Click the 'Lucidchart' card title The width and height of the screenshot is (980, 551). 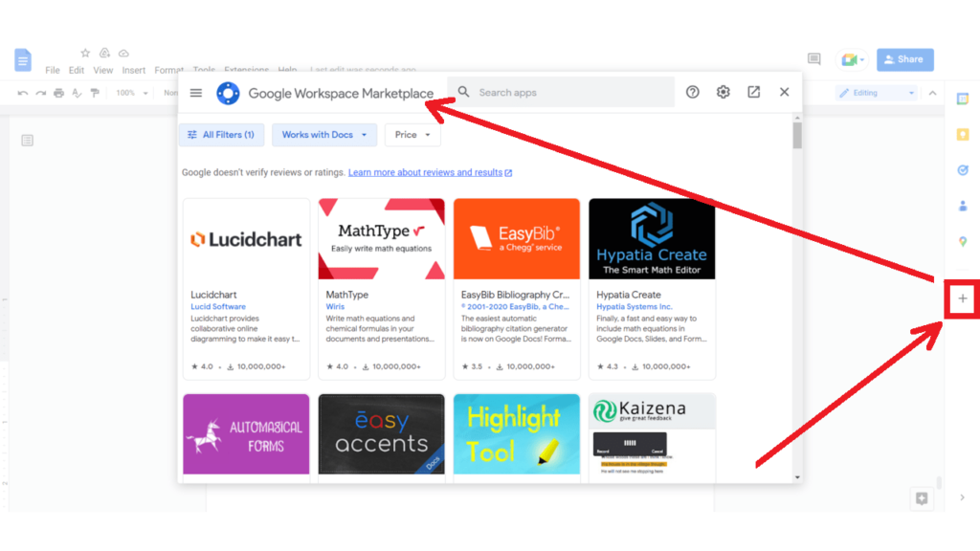coord(213,295)
